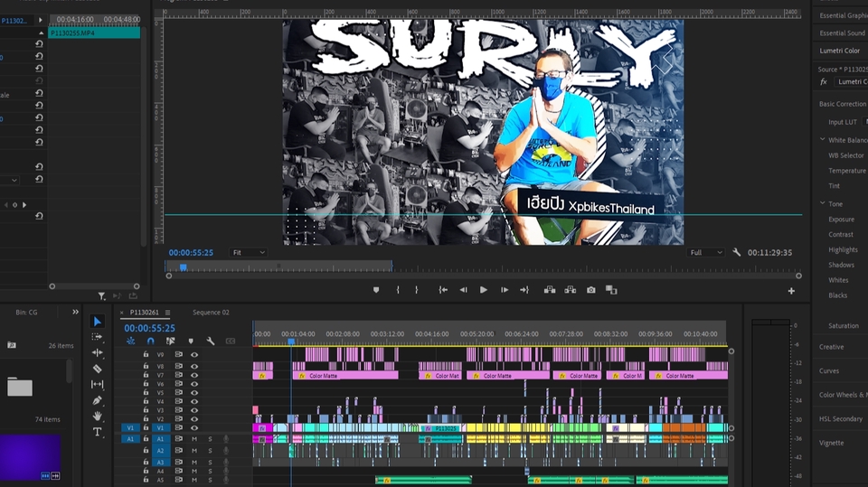Mark Out point in Program Monitor
Viewport: 868px width, 487px height.
[416, 290]
